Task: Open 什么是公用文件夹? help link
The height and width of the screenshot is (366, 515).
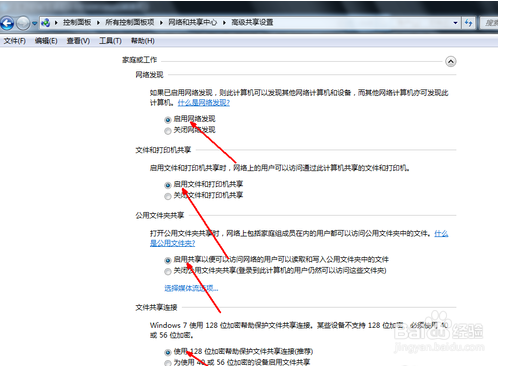Action: tap(172, 243)
